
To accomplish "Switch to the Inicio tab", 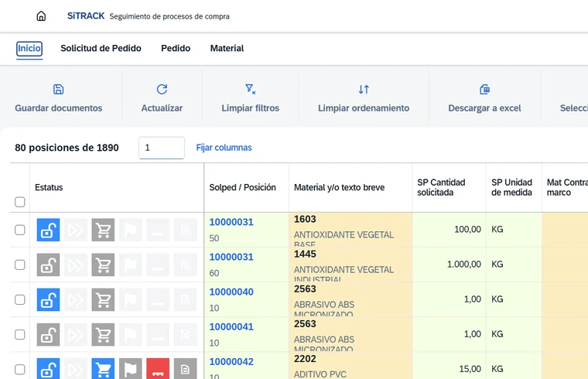I will [x=29, y=49].
